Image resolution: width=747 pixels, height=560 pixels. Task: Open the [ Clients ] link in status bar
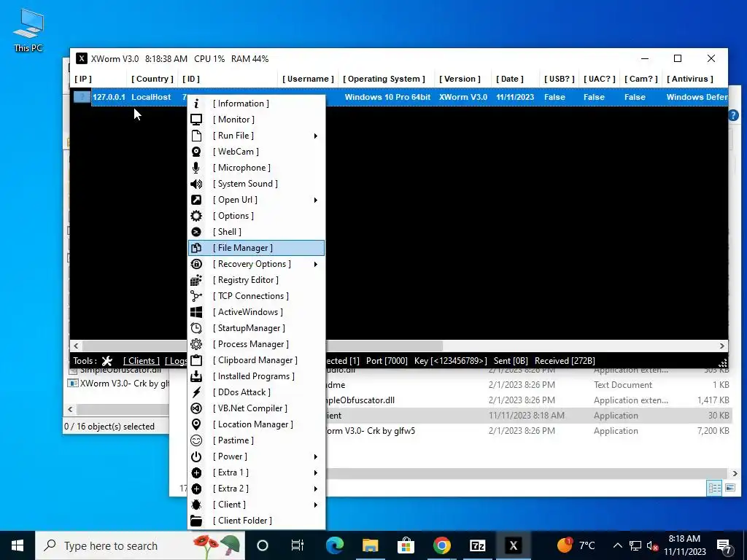pyautogui.click(x=141, y=361)
